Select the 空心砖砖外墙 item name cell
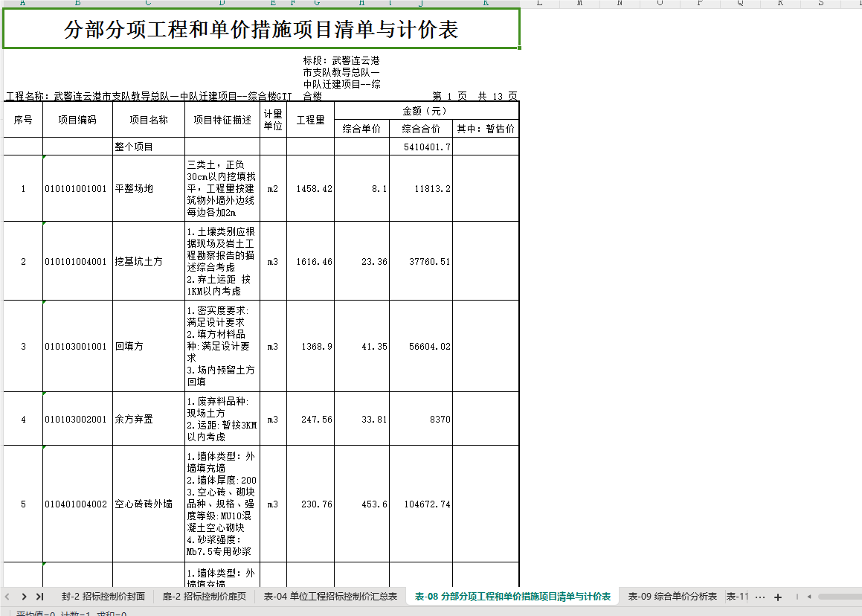 [149, 504]
